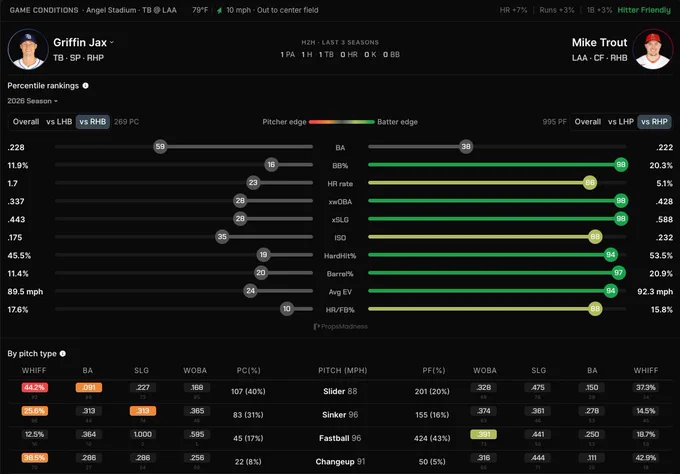Click the orange .091 BA cell

[x=89, y=387]
